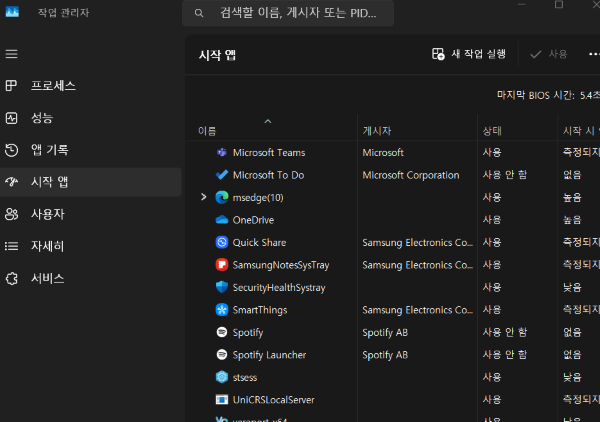Click the Processes tab icon
Screen dimensions: 600x422
click(11, 85)
